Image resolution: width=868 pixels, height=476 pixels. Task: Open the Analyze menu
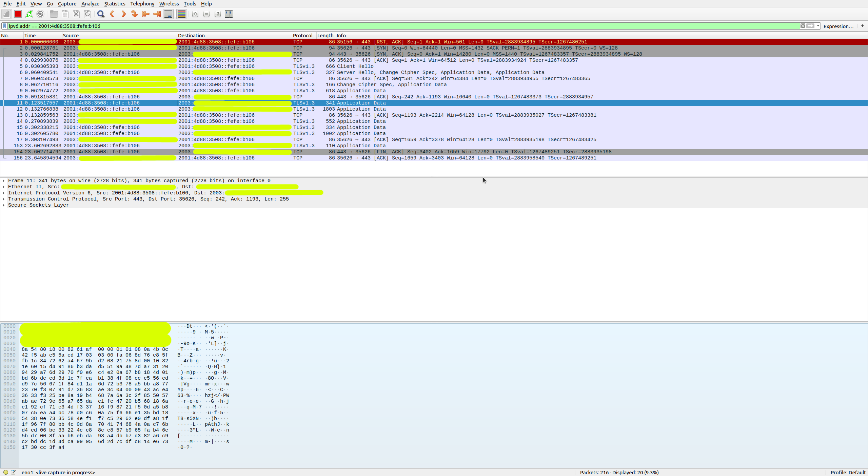pos(90,4)
